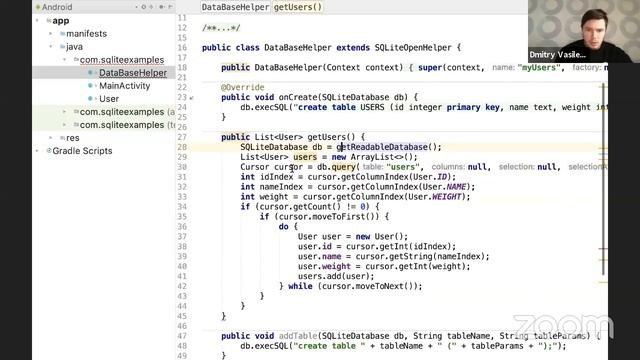Click the Gradle Scripts icon

49,151
